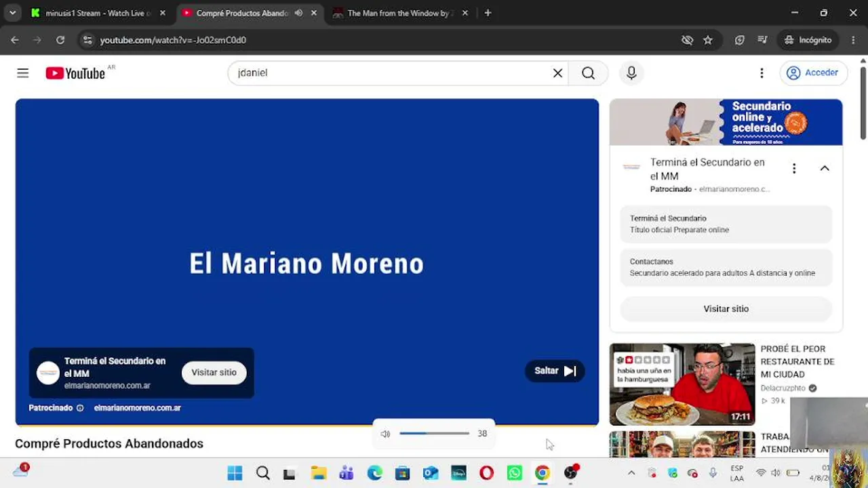Open third-party cookies blocked eye icon
This screenshot has height=488, width=868.
pyautogui.click(x=687, y=40)
